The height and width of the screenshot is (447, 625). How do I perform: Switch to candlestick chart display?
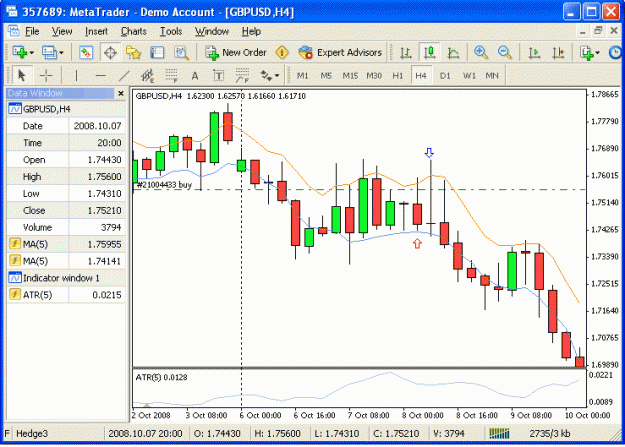[x=429, y=52]
